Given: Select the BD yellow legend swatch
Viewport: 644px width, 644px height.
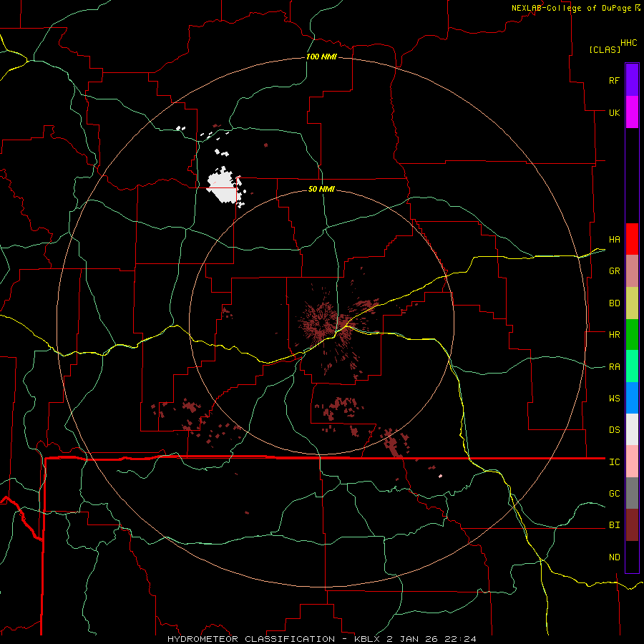Looking at the screenshot, I should [x=632, y=303].
